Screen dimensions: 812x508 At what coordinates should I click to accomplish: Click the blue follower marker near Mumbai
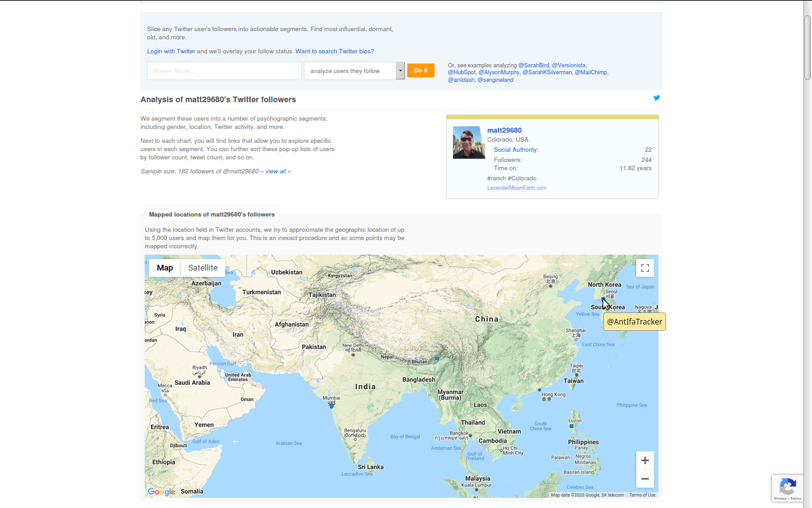click(332, 406)
